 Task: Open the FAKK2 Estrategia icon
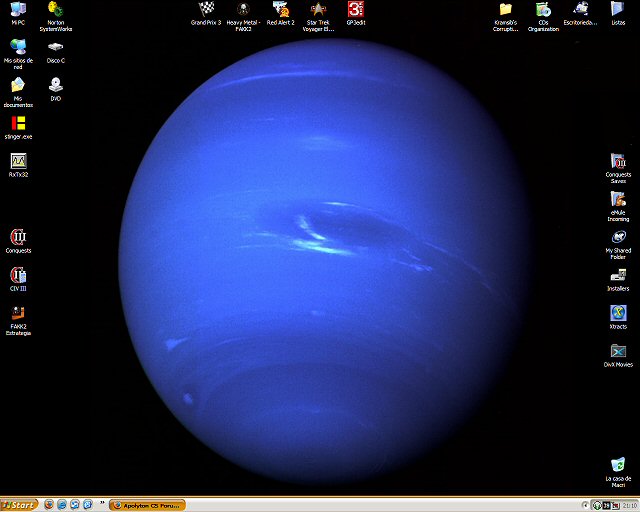click(x=18, y=313)
